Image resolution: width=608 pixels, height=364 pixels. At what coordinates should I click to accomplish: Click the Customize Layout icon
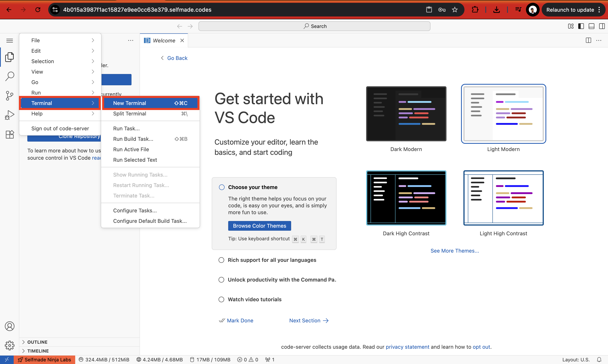coord(571,26)
